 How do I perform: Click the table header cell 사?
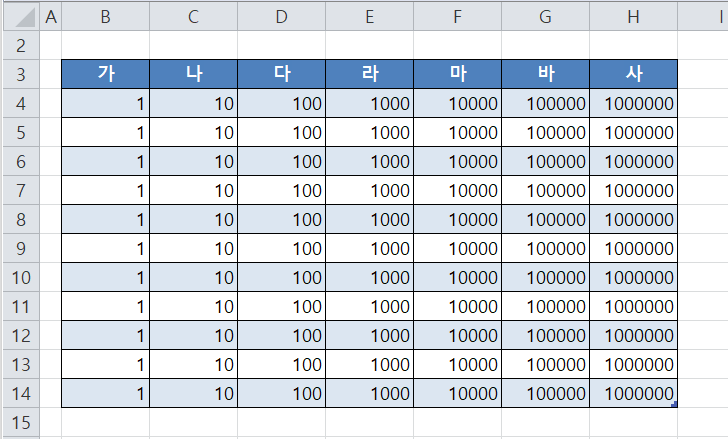click(633, 74)
